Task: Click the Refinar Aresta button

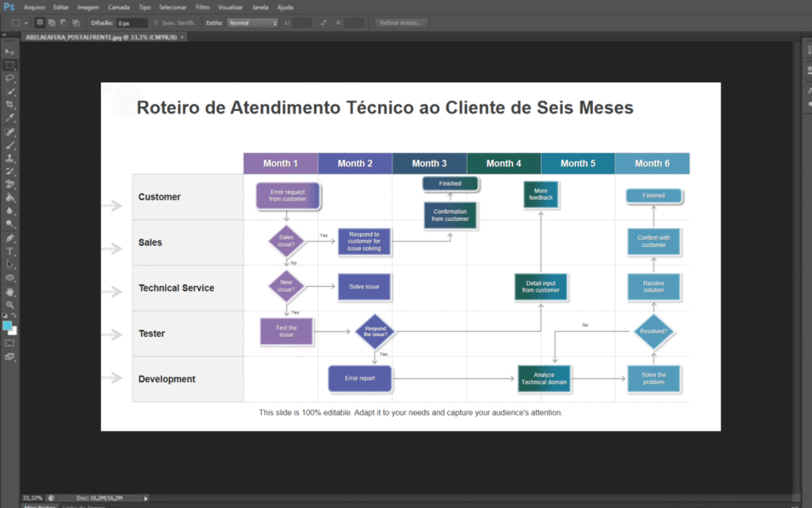Action: [400, 23]
